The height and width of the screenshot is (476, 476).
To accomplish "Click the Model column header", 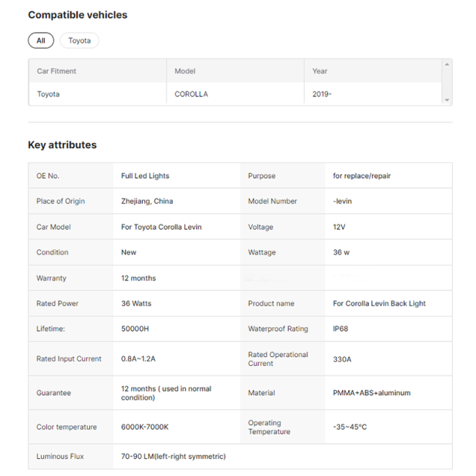I will (x=185, y=71).
